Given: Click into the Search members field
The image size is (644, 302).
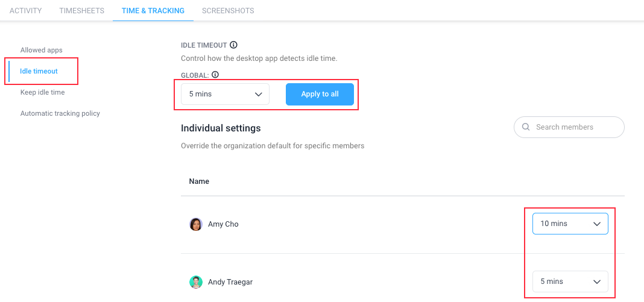Looking at the screenshot, I should [569, 127].
